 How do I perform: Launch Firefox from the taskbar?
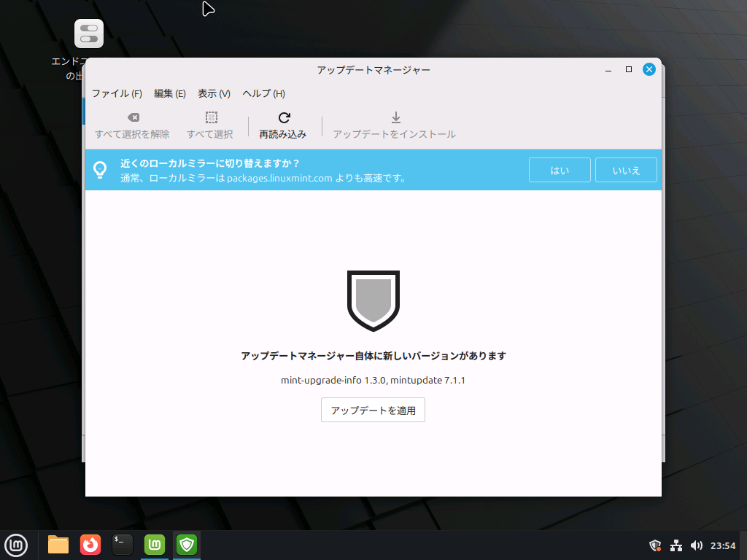click(x=90, y=545)
